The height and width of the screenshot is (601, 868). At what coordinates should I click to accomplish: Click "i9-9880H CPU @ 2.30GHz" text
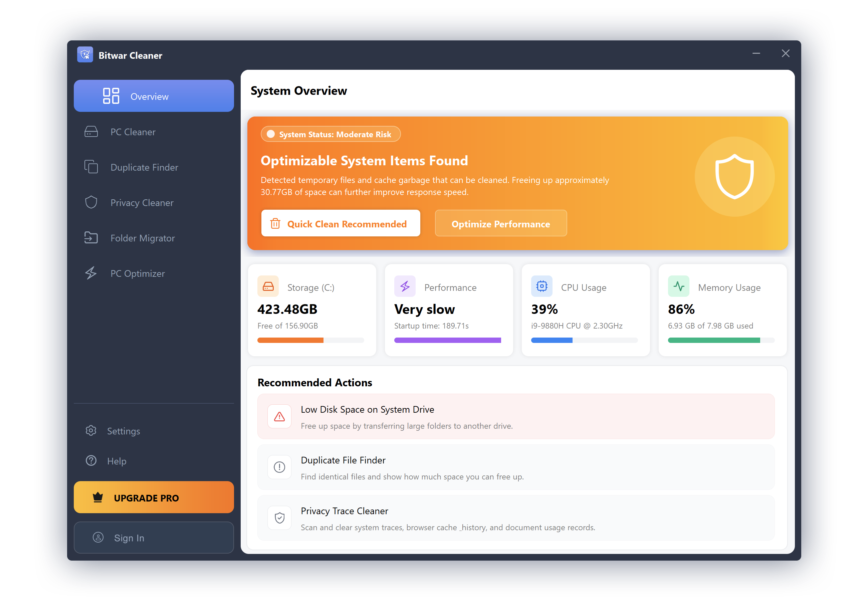tap(577, 326)
